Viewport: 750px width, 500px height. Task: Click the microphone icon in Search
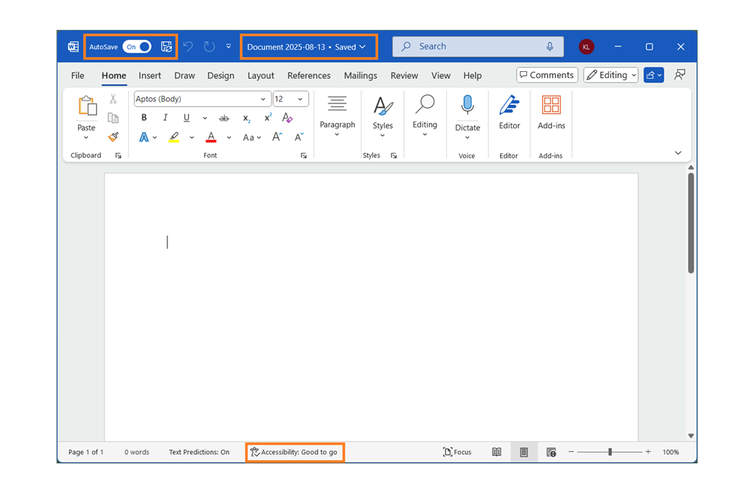(x=550, y=46)
